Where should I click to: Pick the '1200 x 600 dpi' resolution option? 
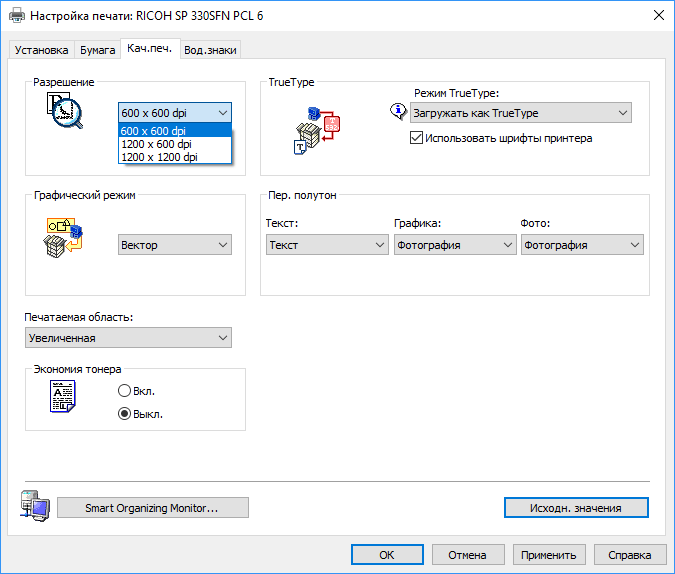click(x=156, y=144)
